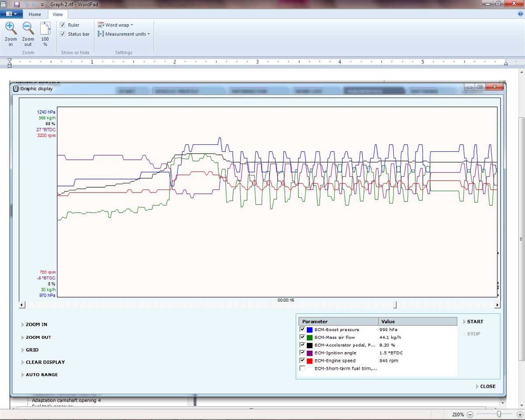Click the WordPad icon in the title bar
The image size is (525, 420).
(x=3, y=4)
